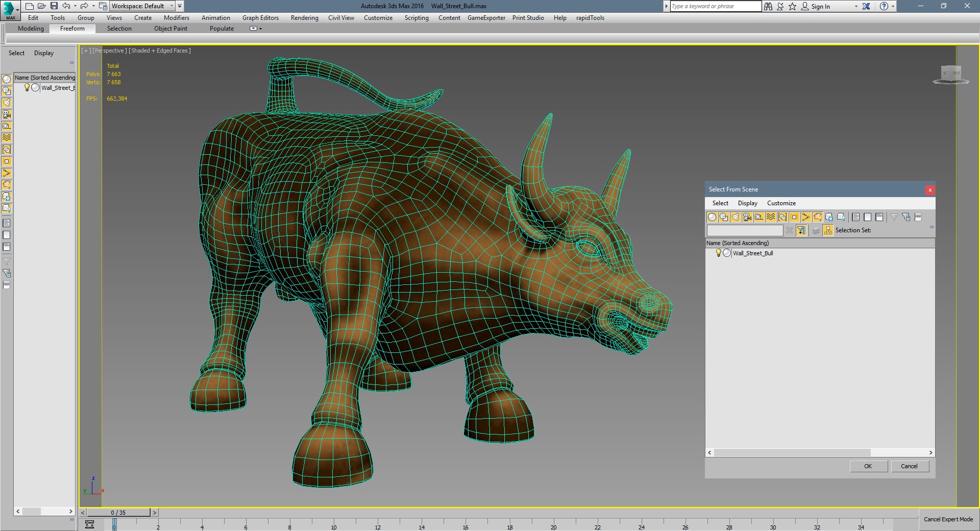Viewport: 980px width, 531px height.
Task: Open Rendering menu
Action: [304, 18]
